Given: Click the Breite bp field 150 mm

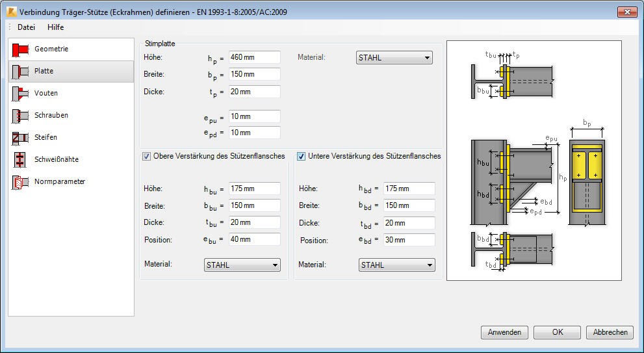Looking at the screenshot, I should click(x=255, y=74).
